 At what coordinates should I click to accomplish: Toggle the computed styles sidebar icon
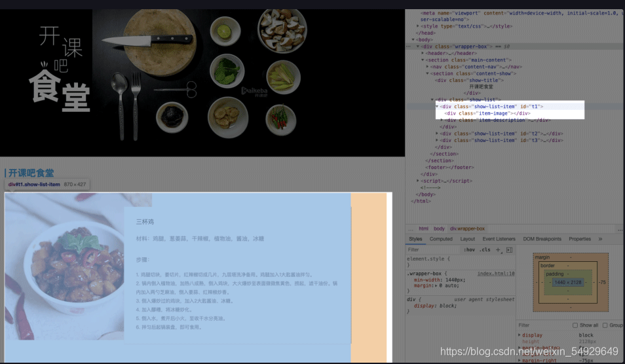pyautogui.click(x=509, y=249)
